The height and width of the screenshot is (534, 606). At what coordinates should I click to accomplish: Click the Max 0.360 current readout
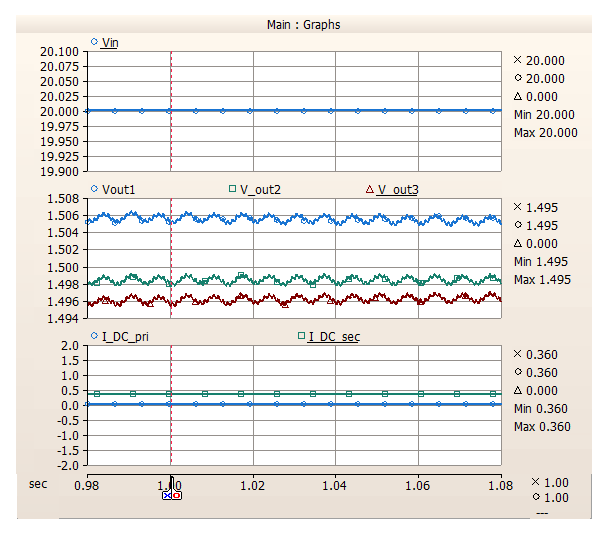tap(541, 426)
